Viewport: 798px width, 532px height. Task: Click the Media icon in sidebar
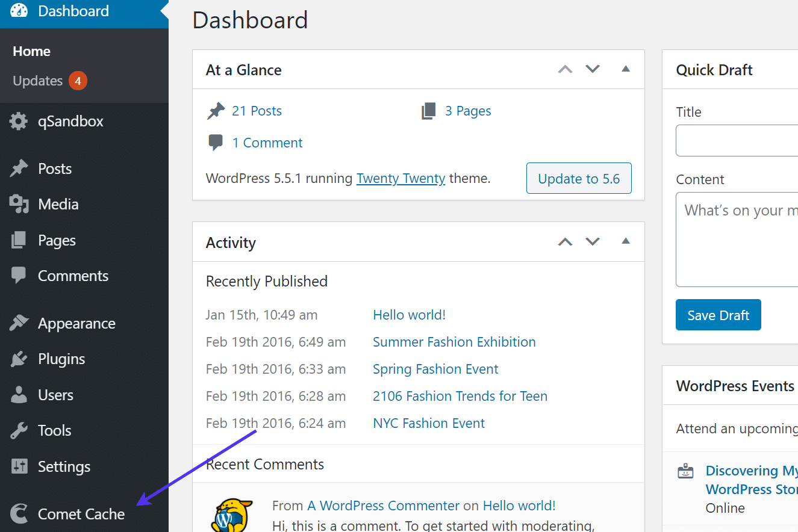[19, 205]
